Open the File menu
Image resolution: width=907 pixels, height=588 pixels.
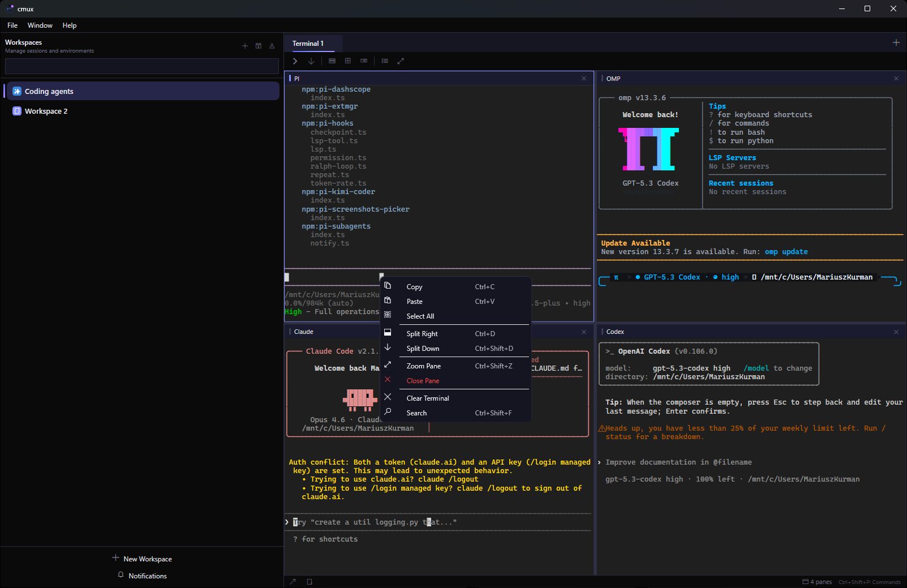[x=12, y=25]
